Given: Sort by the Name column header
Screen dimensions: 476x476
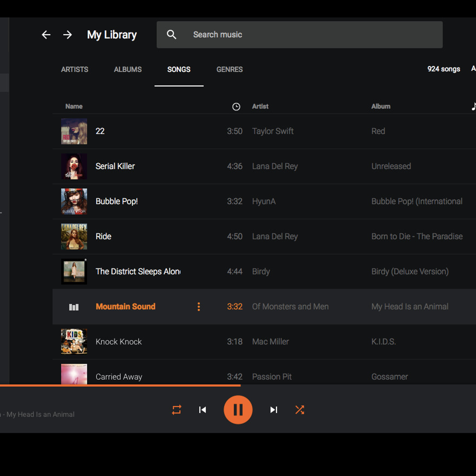Looking at the screenshot, I should coord(74,106).
